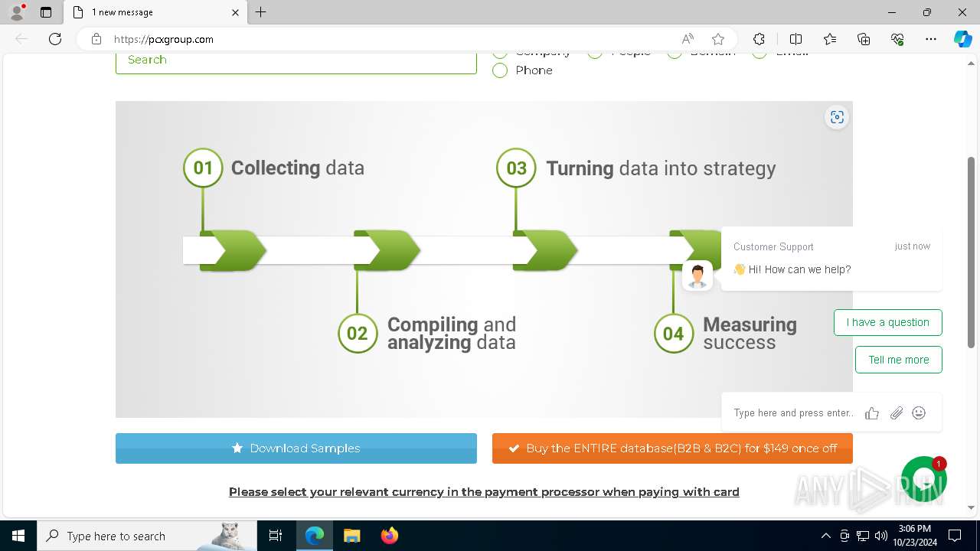Screen dimensions: 980x551
Task: Turn on Read Aloud in the address bar
Action: [688, 39]
